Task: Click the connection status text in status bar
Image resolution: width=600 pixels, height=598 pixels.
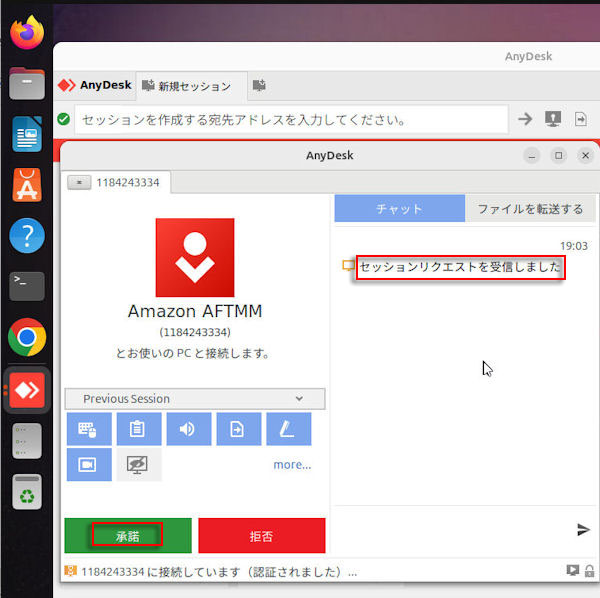Action: tap(219, 572)
